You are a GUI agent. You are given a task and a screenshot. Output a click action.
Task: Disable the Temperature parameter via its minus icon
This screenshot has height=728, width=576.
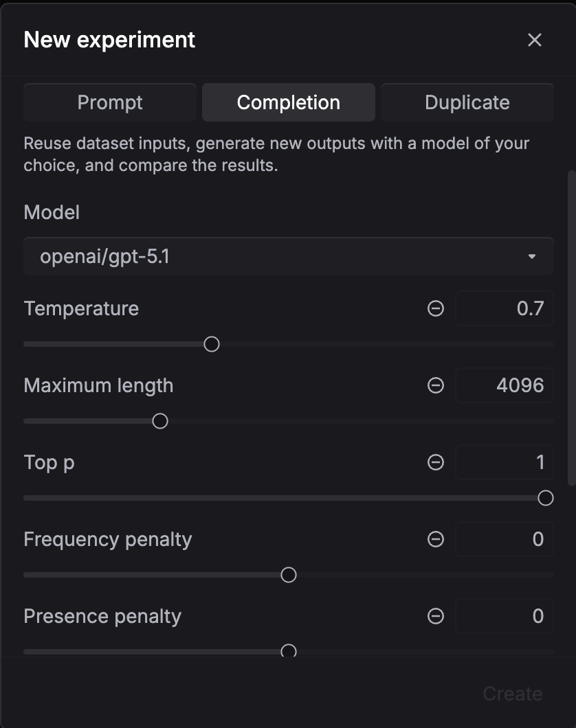click(x=435, y=309)
